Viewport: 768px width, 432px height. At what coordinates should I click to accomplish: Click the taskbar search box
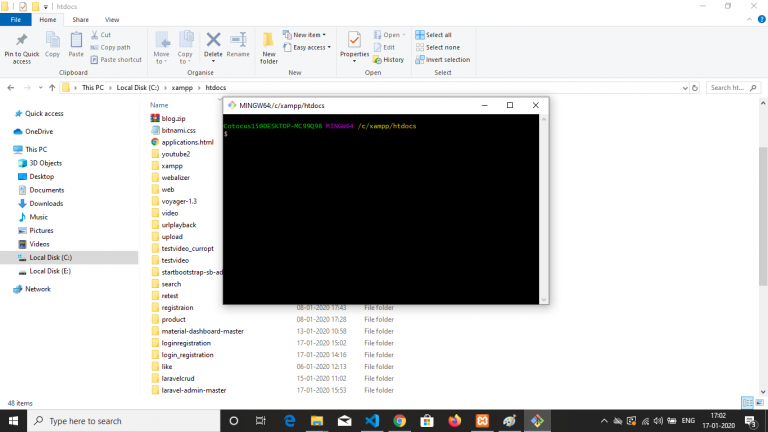[123, 421]
